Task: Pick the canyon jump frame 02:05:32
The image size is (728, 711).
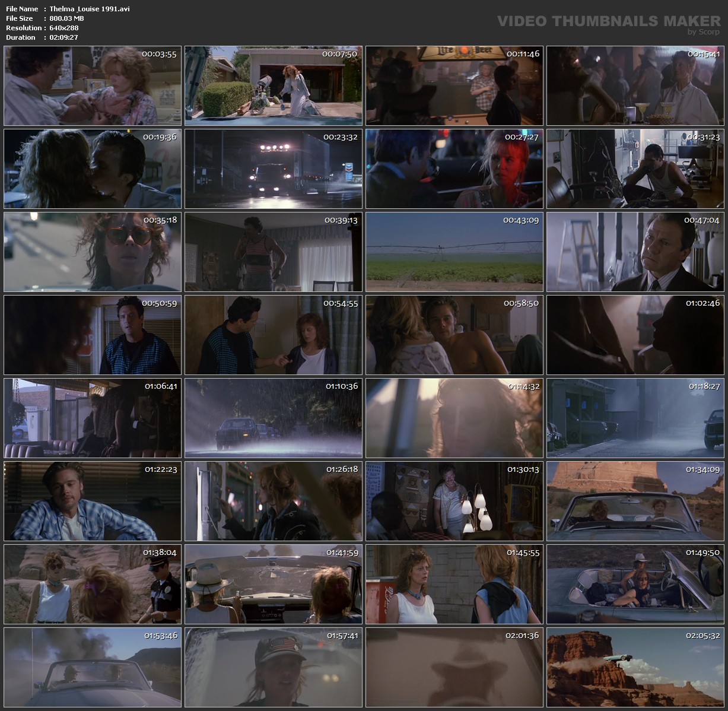Action: point(635,667)
